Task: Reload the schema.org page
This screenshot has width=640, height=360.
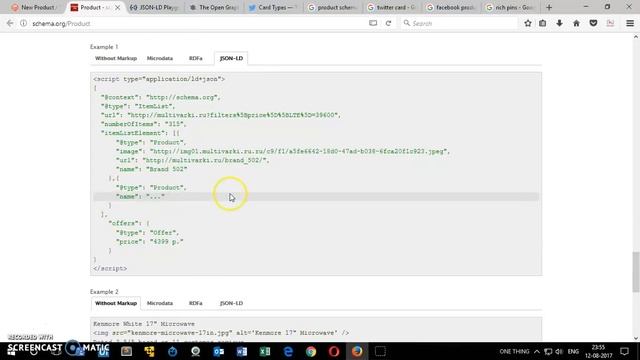Action: point(388,23)
